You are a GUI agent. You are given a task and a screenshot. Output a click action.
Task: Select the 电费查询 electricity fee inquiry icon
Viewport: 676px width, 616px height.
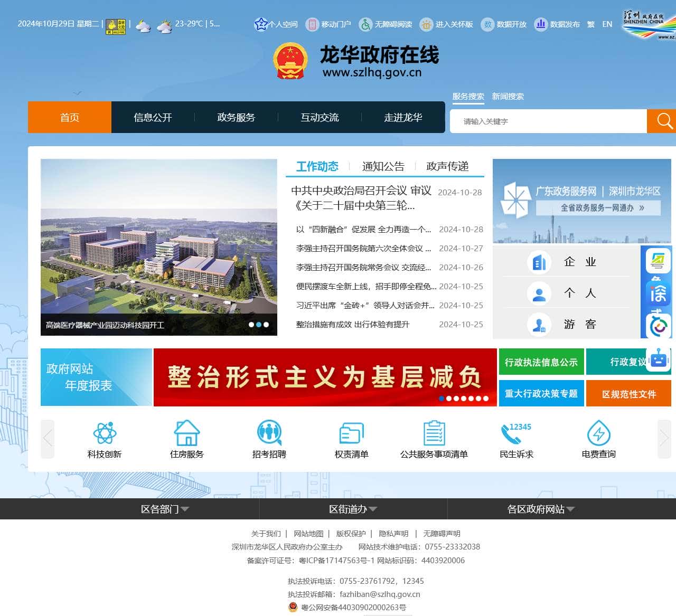[x=598, y=439]
